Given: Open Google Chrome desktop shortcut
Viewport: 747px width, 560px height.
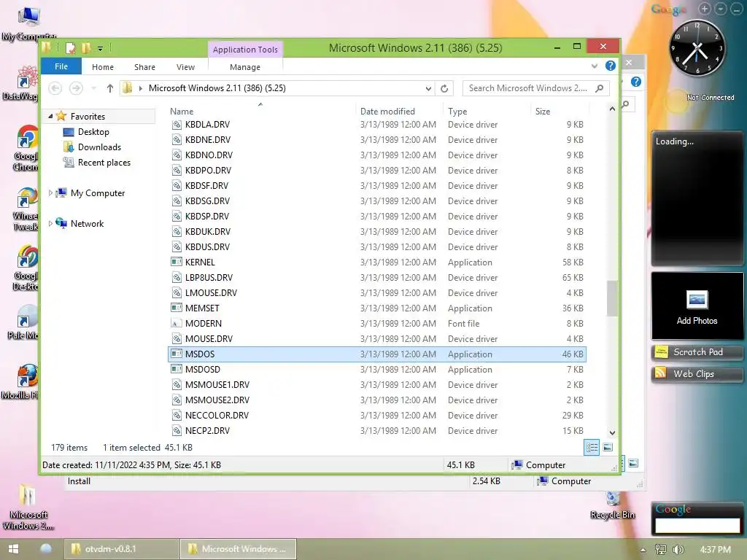Looking at the screenshot, I should click(26, 149).
